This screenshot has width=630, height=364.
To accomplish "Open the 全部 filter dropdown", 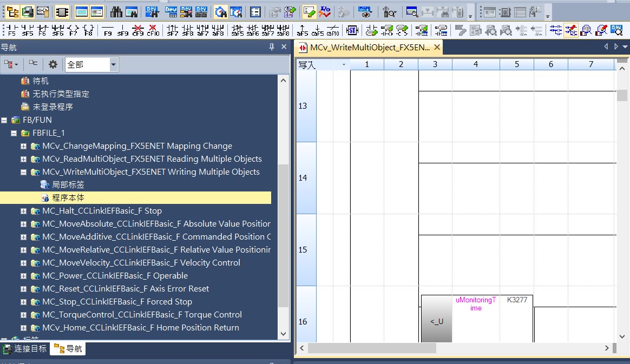I will click(113, 64).
